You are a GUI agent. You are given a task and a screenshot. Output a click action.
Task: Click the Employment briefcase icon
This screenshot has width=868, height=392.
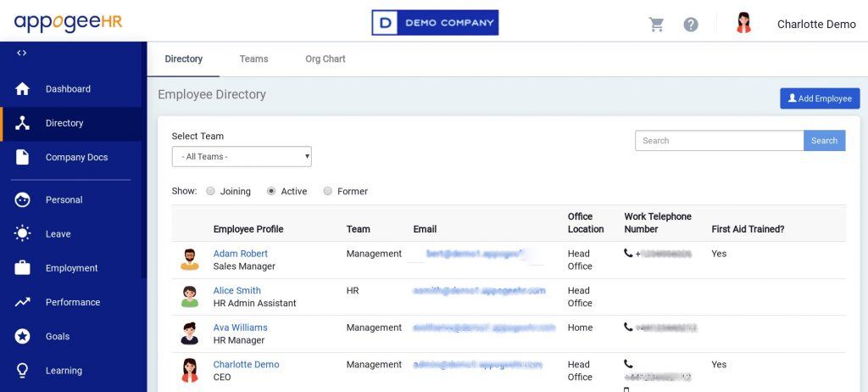(x=23, y=268)
